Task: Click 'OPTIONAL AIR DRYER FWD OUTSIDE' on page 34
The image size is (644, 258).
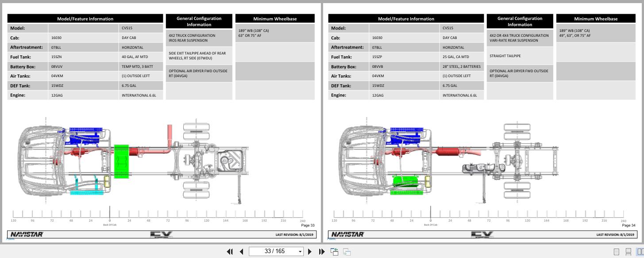Action: [519, 71]
